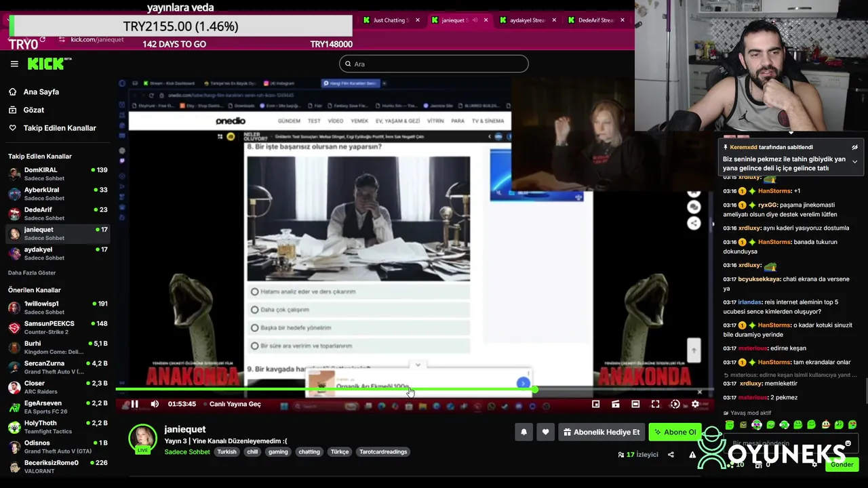Viewport: 868px width, 488px height.
Task: Select the chatting tag
Action: [309, 451]
